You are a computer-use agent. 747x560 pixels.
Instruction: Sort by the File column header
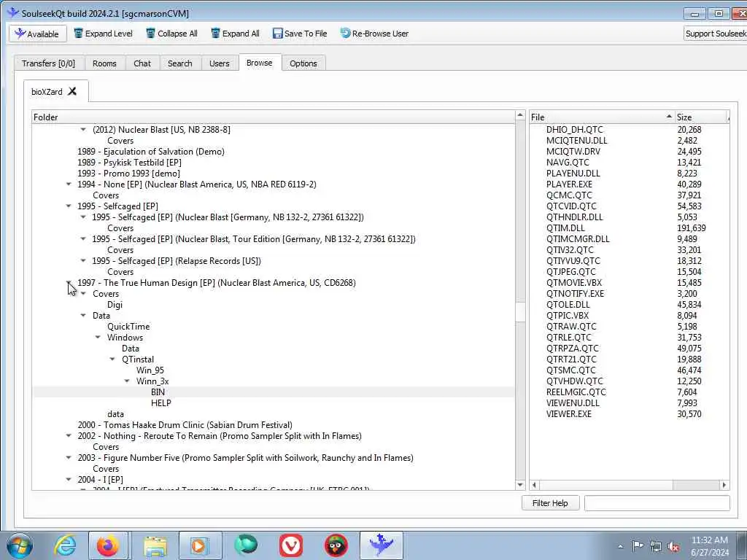[x=602, y=117]
